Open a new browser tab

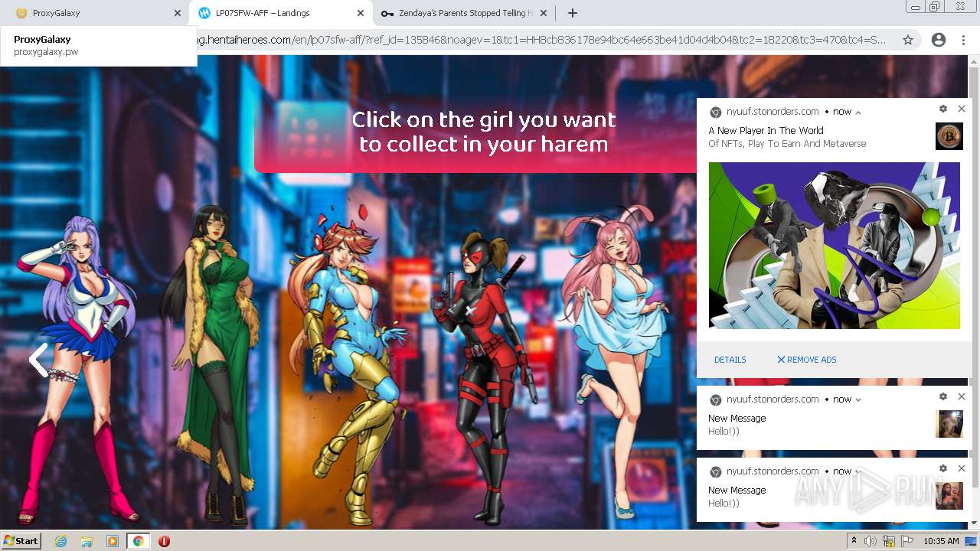point(572,13)
